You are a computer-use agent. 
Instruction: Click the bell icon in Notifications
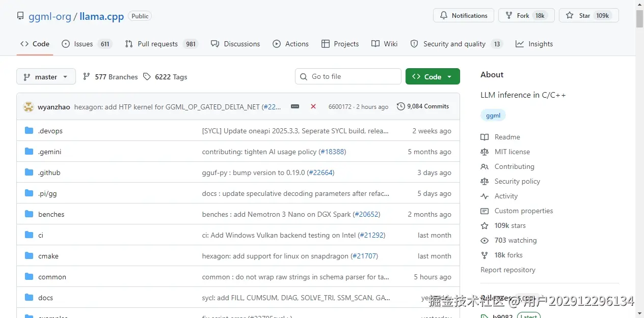pyautogui.click(x=444, y=16)
